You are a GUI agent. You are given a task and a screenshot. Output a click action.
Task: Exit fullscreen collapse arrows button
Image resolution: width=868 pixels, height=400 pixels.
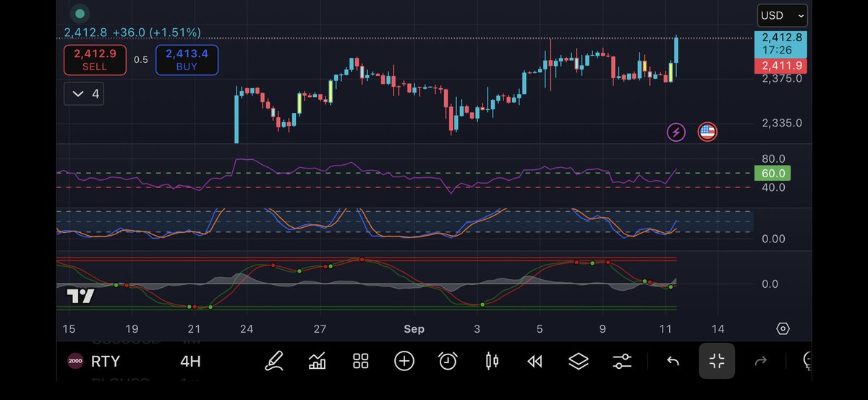click(717, 361)
